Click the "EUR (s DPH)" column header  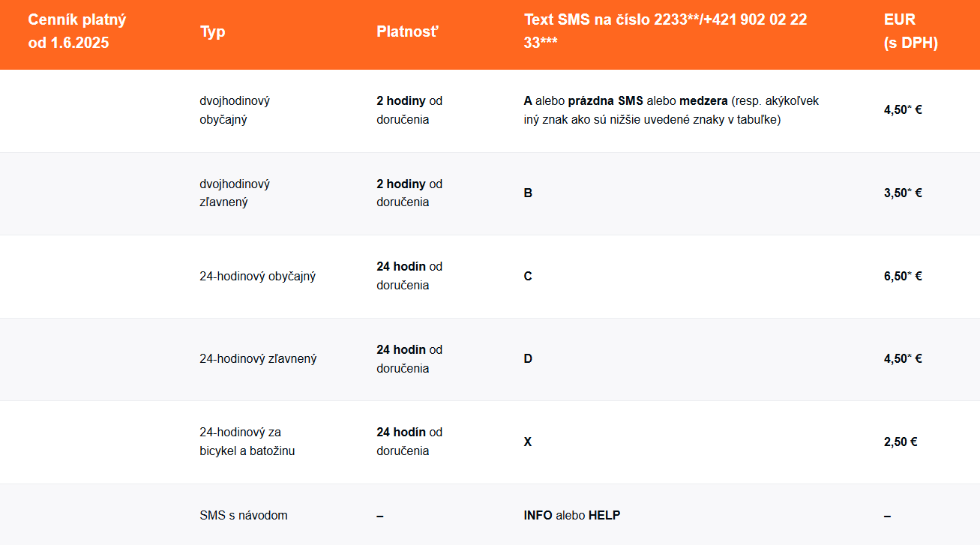[x=910, y=31]
